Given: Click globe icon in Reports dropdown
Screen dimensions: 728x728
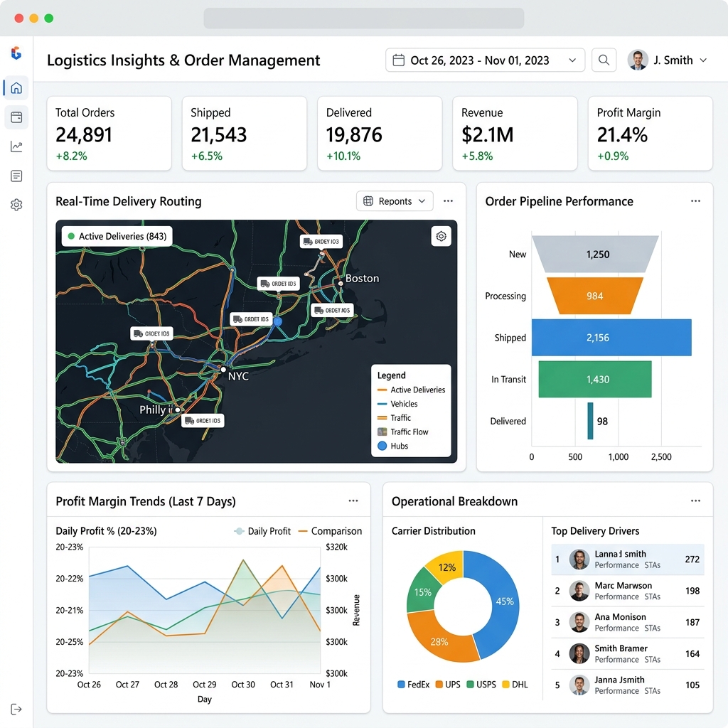Looking at the screenshot, I should click(368, 201).
